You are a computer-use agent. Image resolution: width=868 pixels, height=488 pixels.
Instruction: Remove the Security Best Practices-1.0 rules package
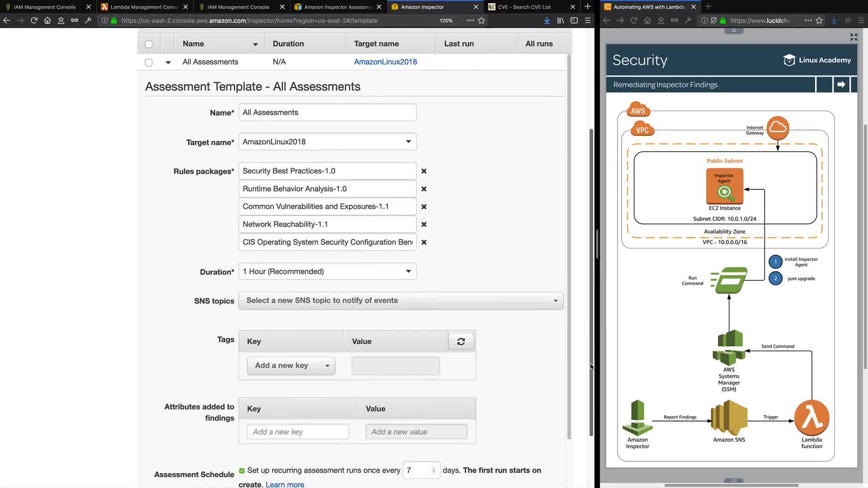pyautogui.click(x=424, y=171)
